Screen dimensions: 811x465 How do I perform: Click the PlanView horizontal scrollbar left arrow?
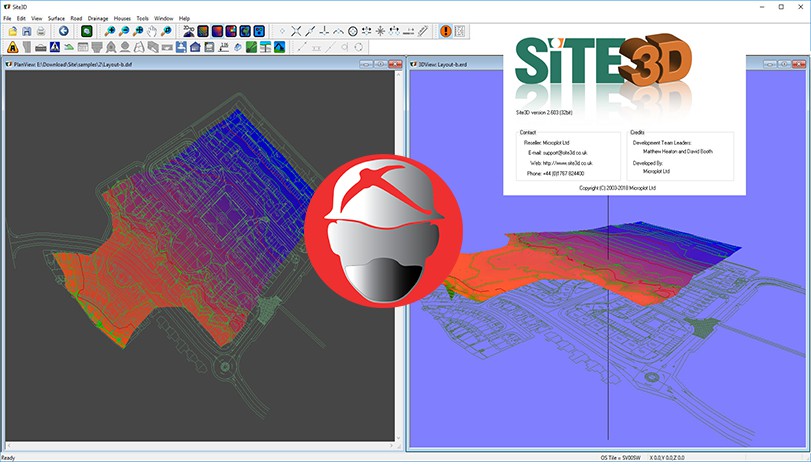(x=9, y=445)
